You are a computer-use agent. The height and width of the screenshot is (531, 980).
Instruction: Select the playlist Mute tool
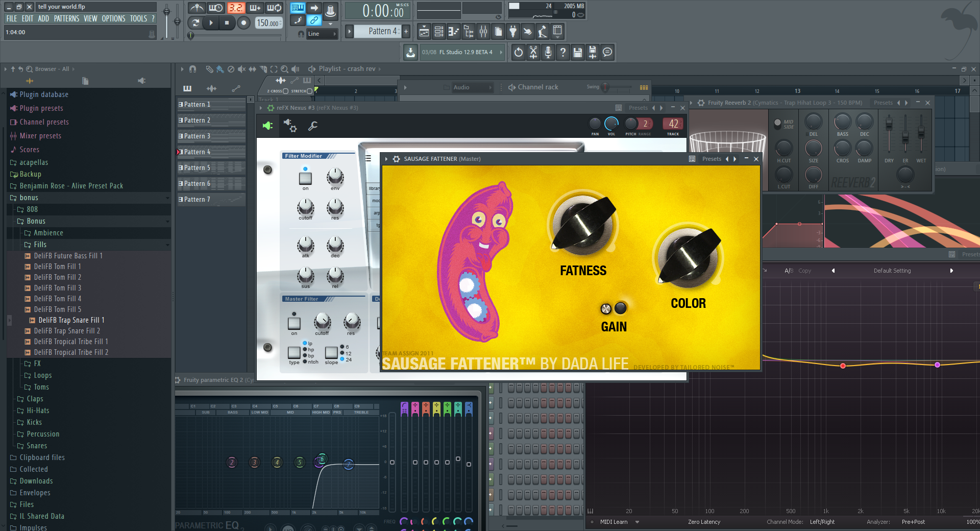pos(241,69)
